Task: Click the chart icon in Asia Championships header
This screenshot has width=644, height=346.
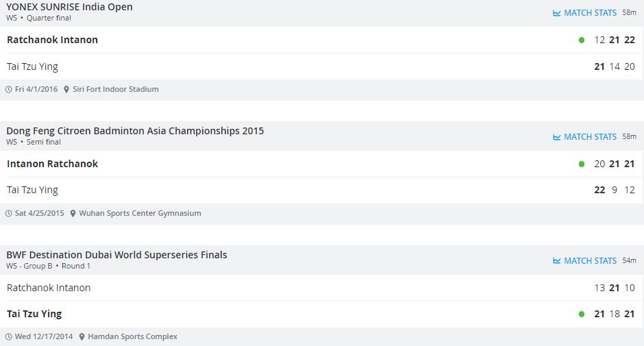Action: 557,137
